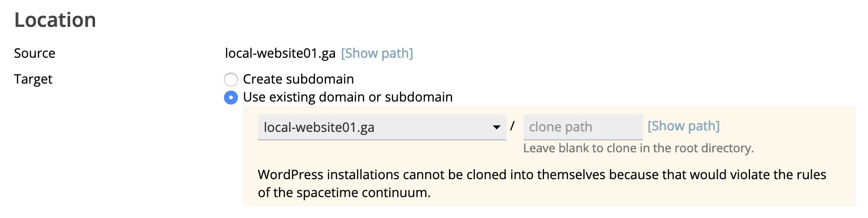The height and width of the screenshot is (218, 868).
Task: Click the "Create subdomain" option label
Action: [x=298, y=79]
